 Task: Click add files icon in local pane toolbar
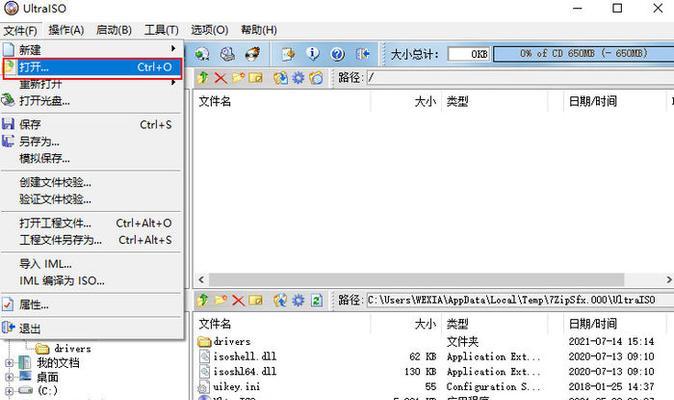280,300
